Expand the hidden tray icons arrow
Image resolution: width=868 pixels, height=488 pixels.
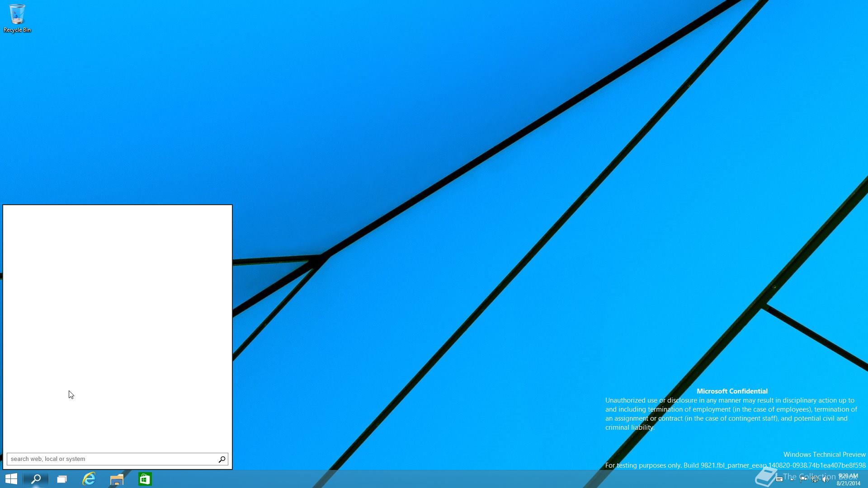tap(792, 479)
